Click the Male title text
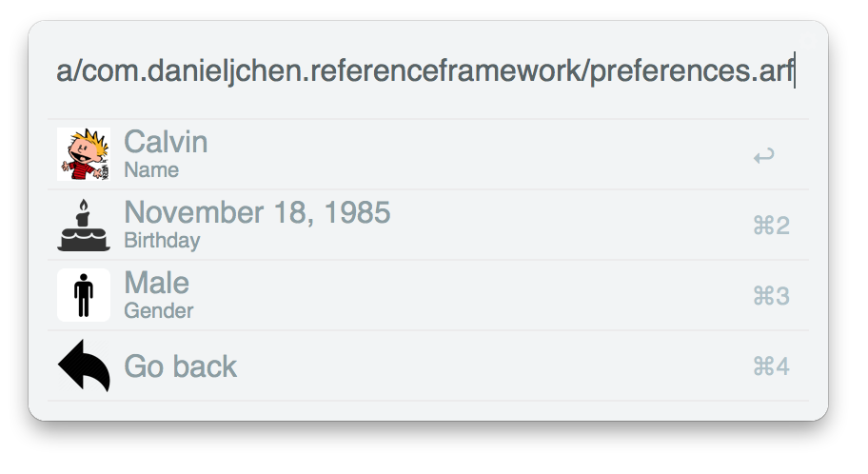Screen dimensions: 868x474 tap(157, 283)
